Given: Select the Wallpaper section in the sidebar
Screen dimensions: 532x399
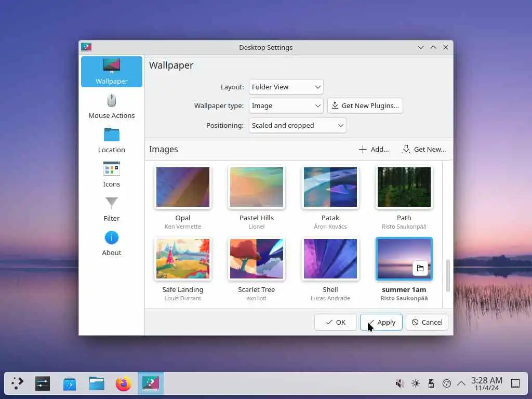Looking at the screenshot, I should (111, 72).
